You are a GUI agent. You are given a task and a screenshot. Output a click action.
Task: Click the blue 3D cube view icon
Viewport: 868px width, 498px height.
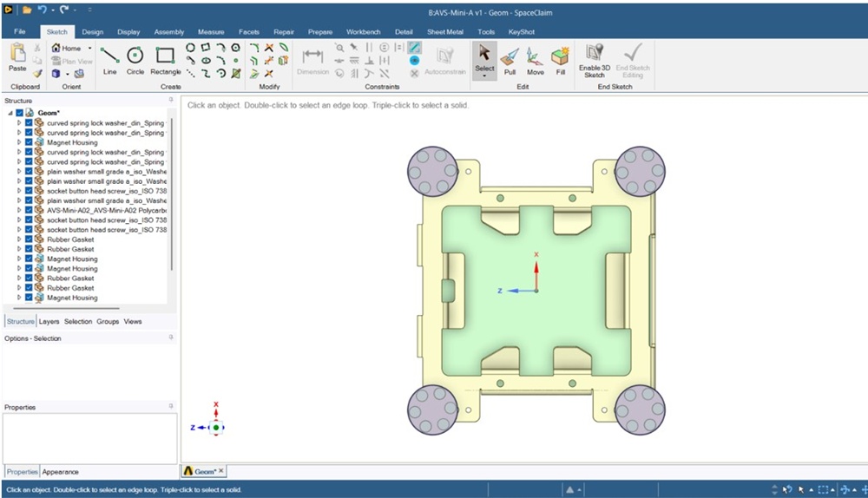(x=56, y=74)
